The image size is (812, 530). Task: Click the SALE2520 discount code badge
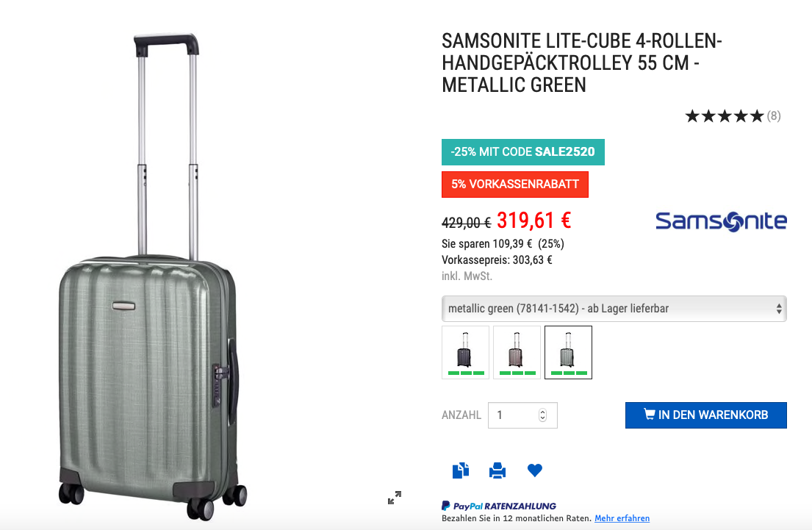[522, 152]
